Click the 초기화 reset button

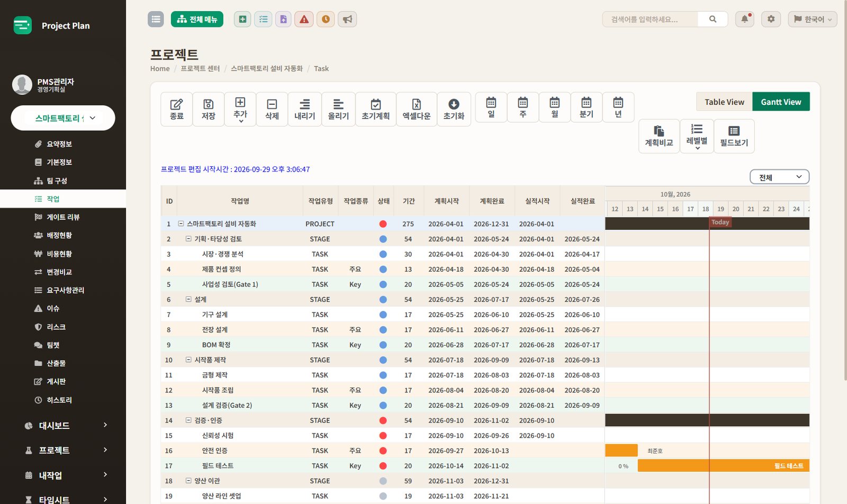(454, 109)
